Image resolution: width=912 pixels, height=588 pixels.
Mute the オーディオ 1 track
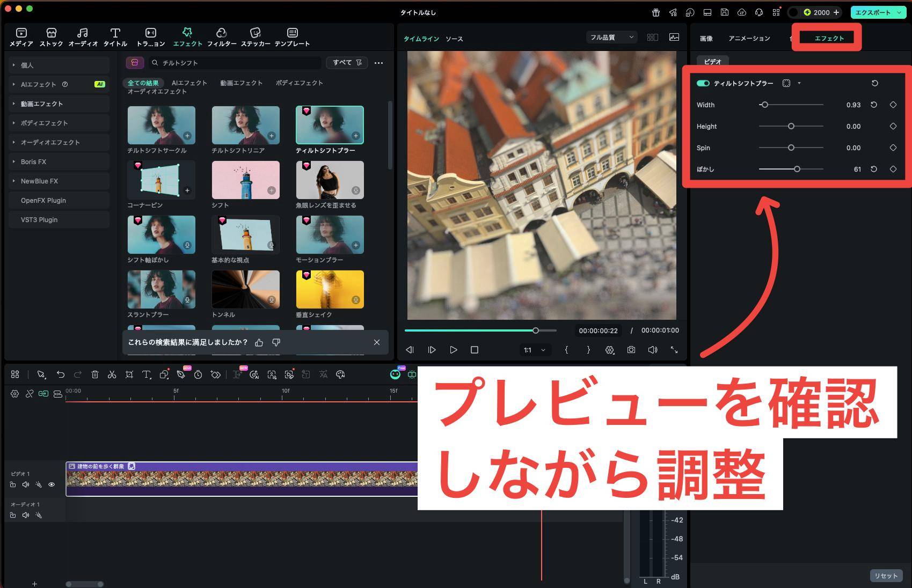[26, 515]
